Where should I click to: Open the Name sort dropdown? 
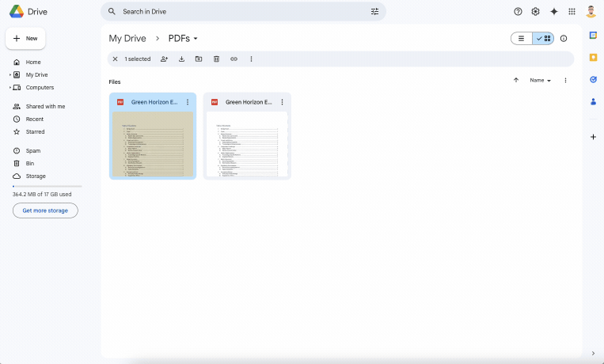tap(540, 80)
